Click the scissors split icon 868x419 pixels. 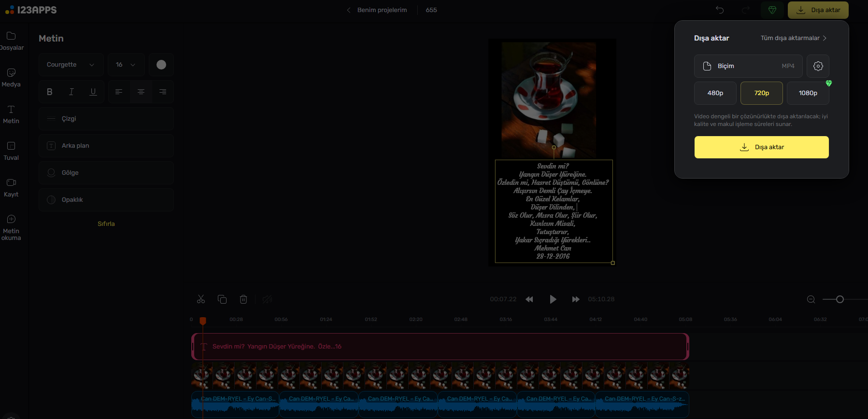point(201,299)
